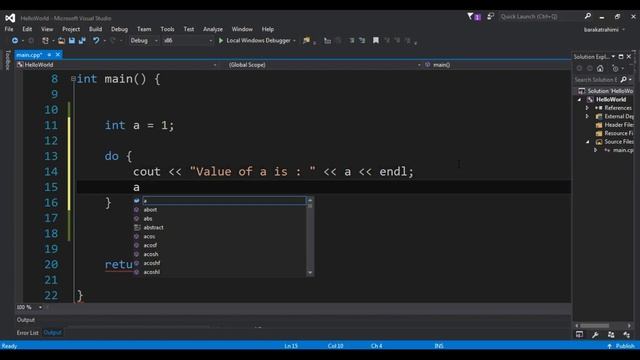
Task: Open the notifications flag icon
Action: 473,17
